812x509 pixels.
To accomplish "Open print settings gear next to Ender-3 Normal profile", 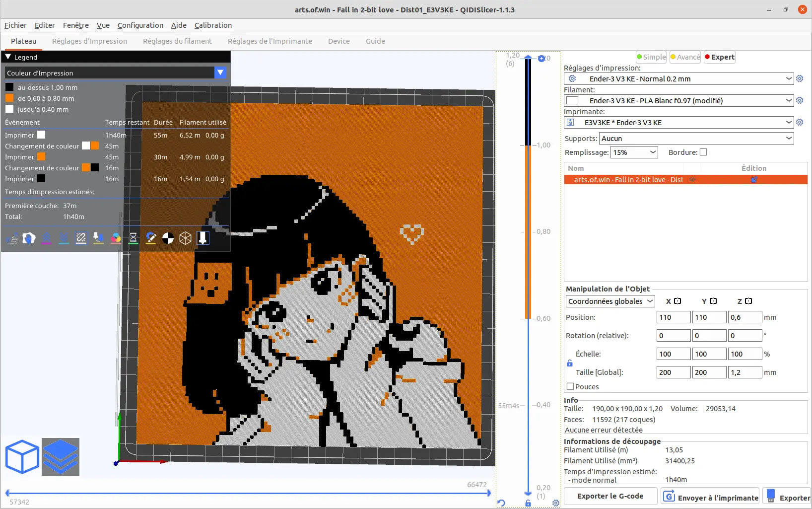I will tap(800, 78).
